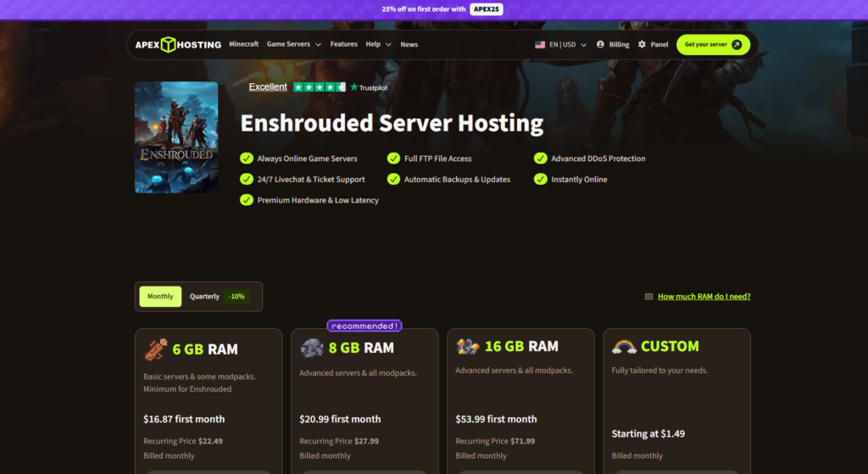Click the Apex Hosting cube logo
The image size is (868, 474).
tap(169, 44)
